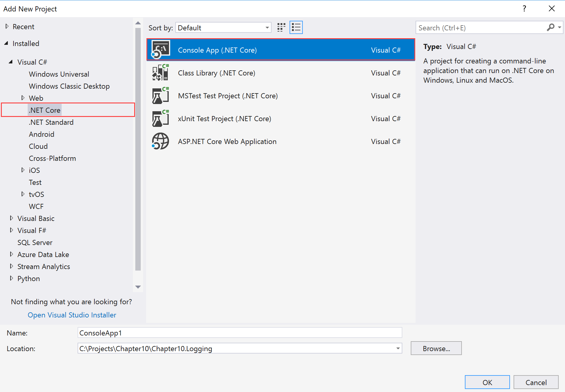The image size is (565, 392).
Task: Select the WCF category
Action: (36, 206)
